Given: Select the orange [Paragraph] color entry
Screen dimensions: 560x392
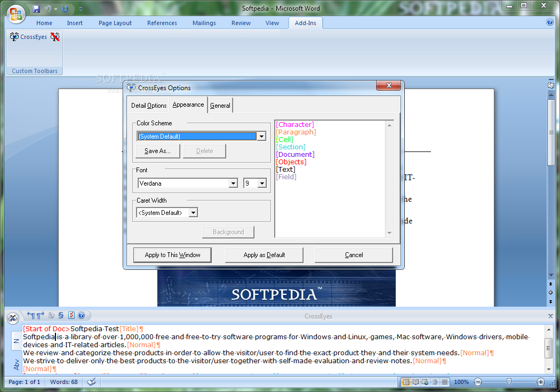Looking at the screenshot, I should (296, 132).
